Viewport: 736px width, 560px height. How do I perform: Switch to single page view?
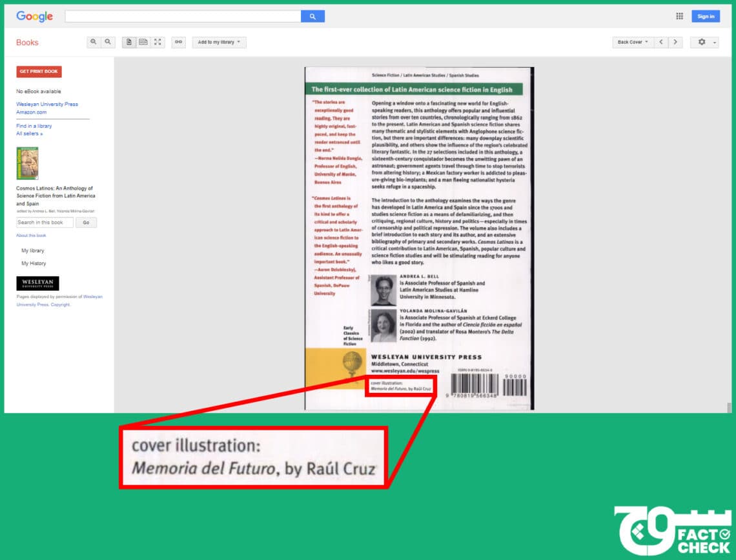(129, 42)
